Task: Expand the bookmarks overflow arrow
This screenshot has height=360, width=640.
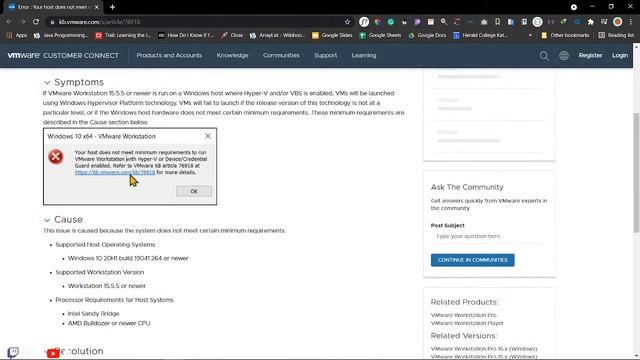Action: pos(530,36)
